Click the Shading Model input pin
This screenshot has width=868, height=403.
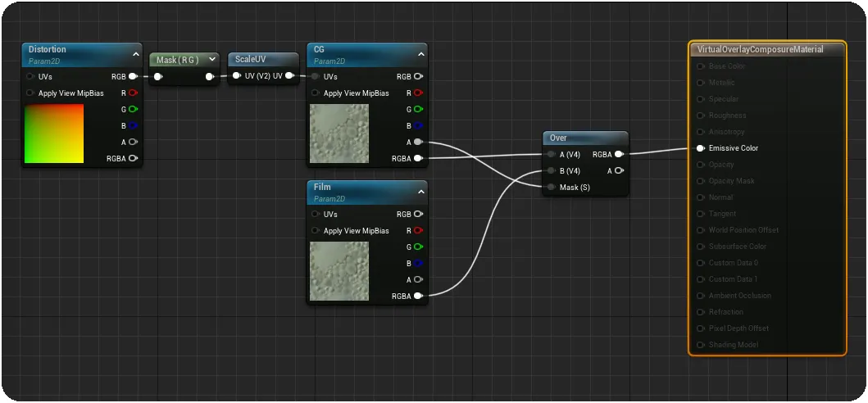click(x=700, y=344)
